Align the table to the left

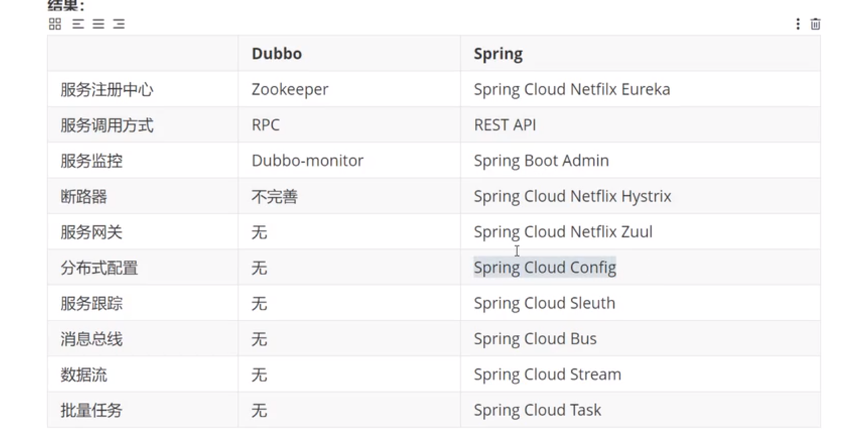click(x=78, y=24)
